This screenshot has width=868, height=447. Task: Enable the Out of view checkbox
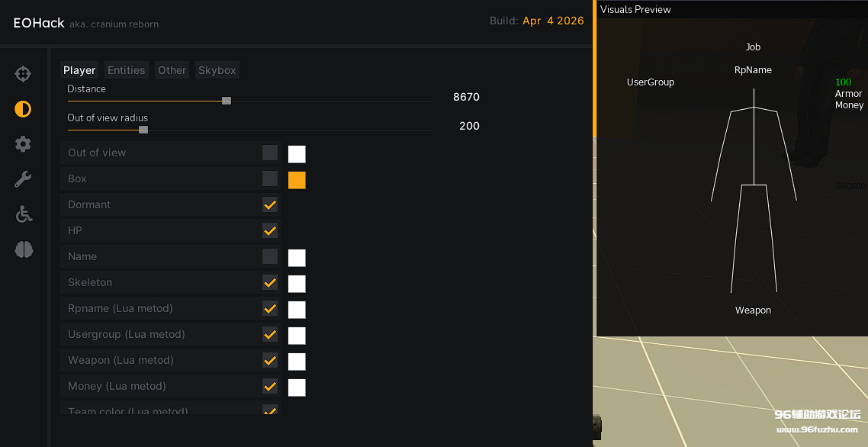pyautogui.click(x=270, y=153)
